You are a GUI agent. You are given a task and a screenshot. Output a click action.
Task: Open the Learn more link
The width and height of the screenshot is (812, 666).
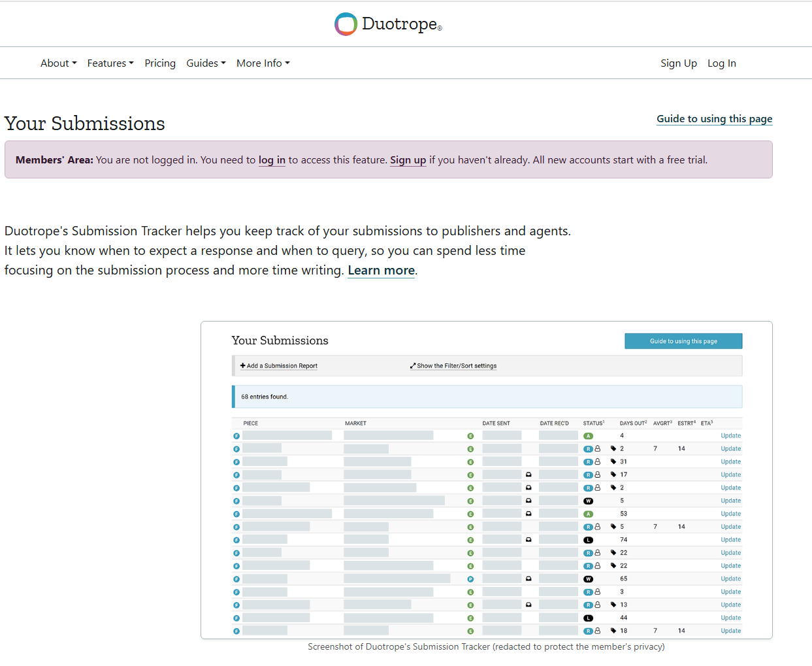pyautogui.click(x=382, y=271)
